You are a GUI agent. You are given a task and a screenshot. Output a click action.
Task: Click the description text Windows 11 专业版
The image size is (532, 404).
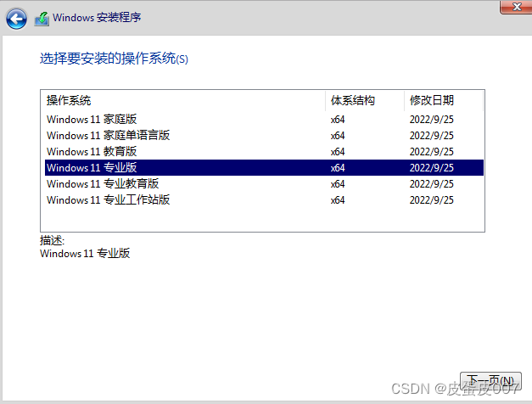click(85, 253)
